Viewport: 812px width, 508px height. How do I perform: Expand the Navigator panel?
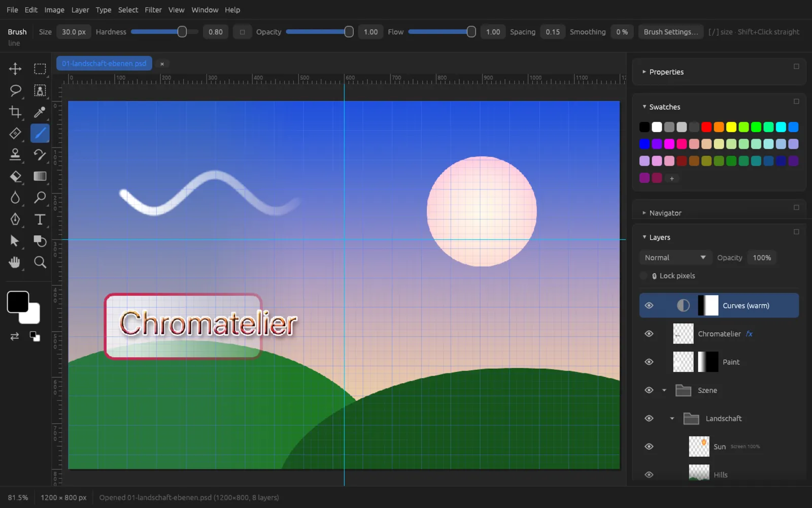(644, 213)
